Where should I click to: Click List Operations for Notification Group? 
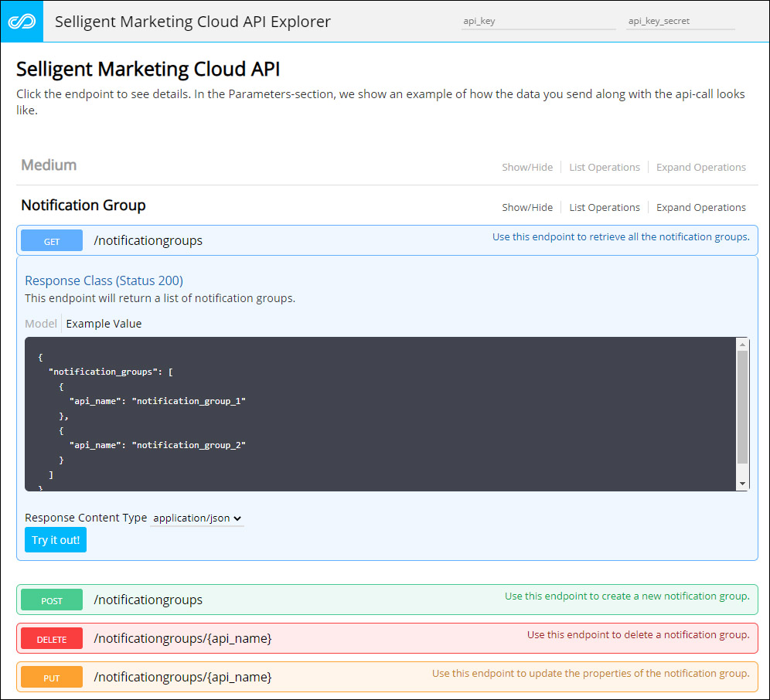point(605,207)
